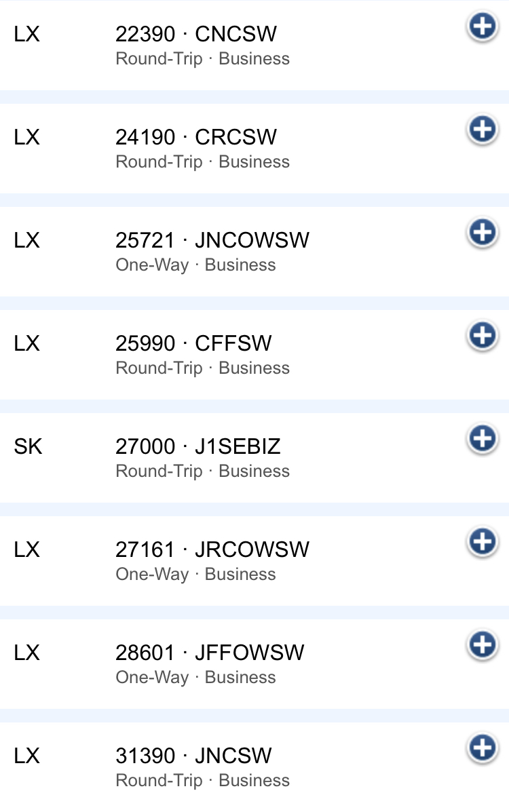
Task: Click the LX carrier next to 22390
Action: click(26, 34)
